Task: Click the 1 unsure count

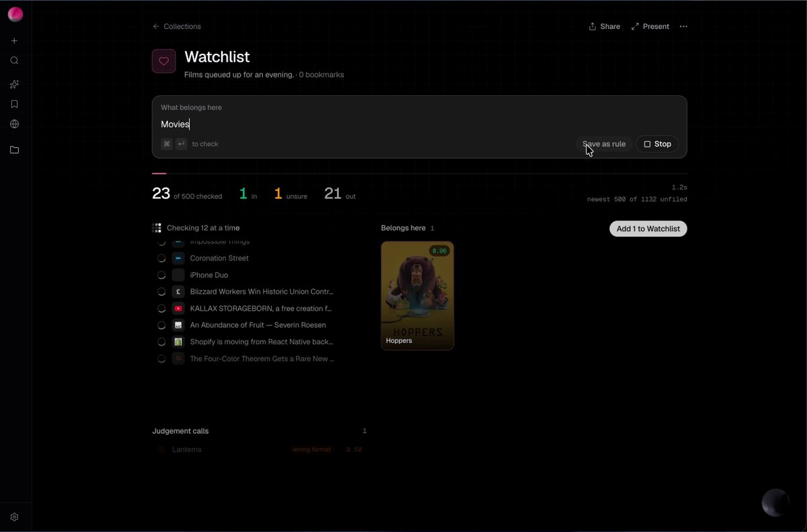Action: (x=291, y=194)
